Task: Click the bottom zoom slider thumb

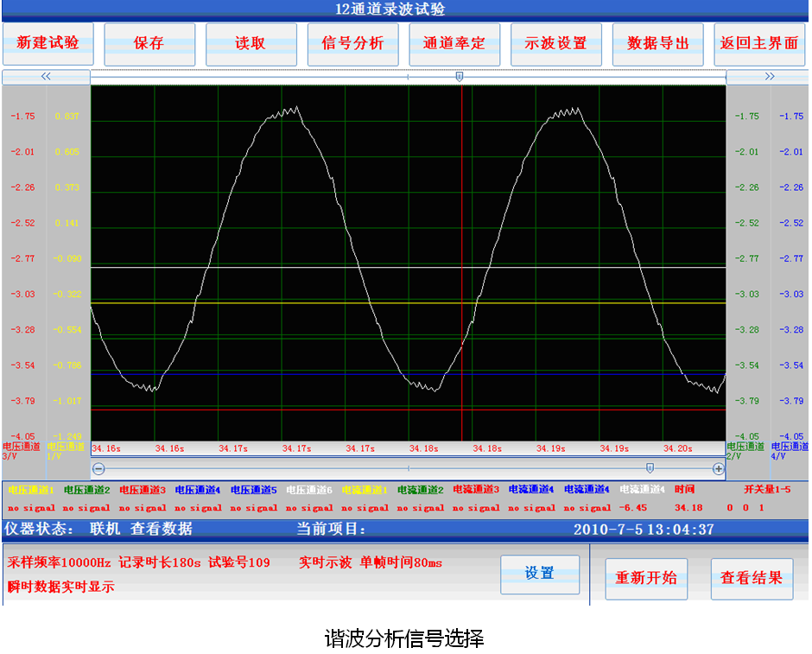Action: tap(650, 468)
